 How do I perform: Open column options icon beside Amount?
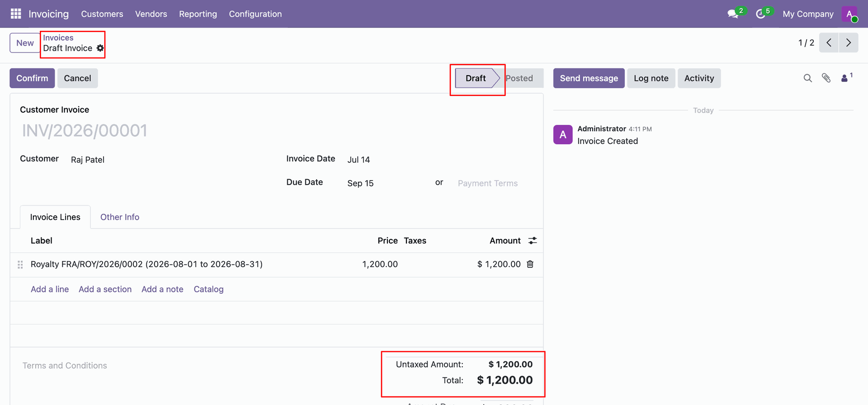pos(533,241)
